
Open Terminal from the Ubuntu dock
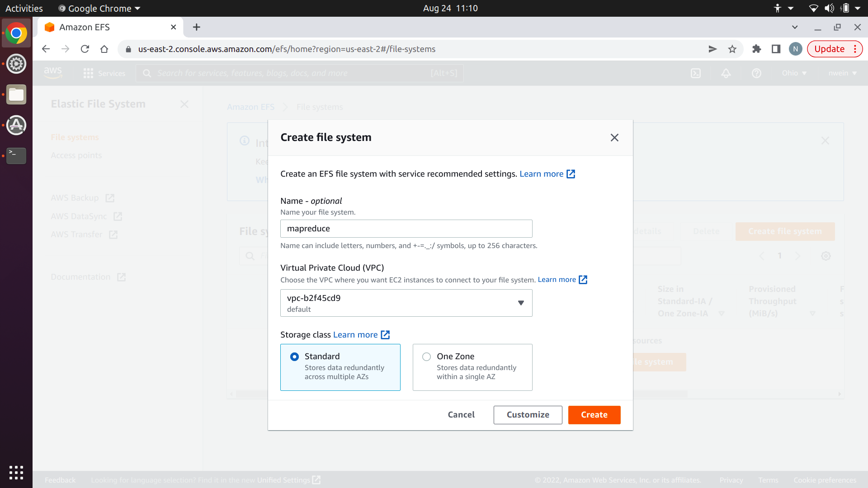[x=16, y=155]
